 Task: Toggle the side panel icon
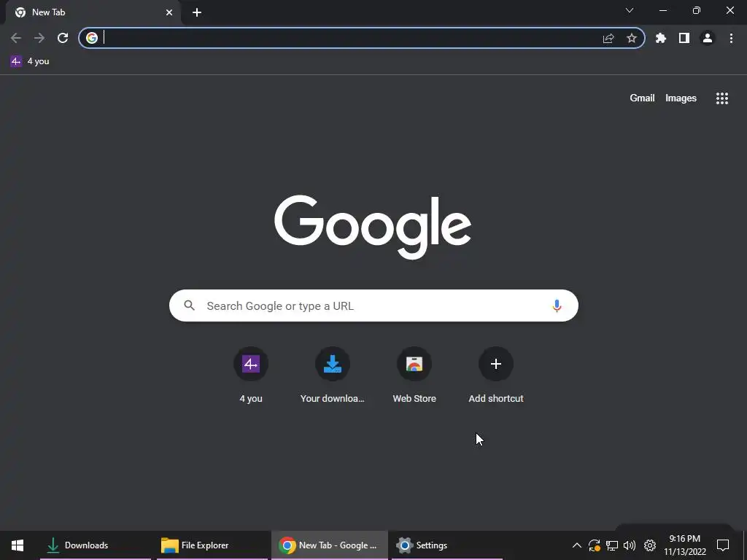pos(684,38)
